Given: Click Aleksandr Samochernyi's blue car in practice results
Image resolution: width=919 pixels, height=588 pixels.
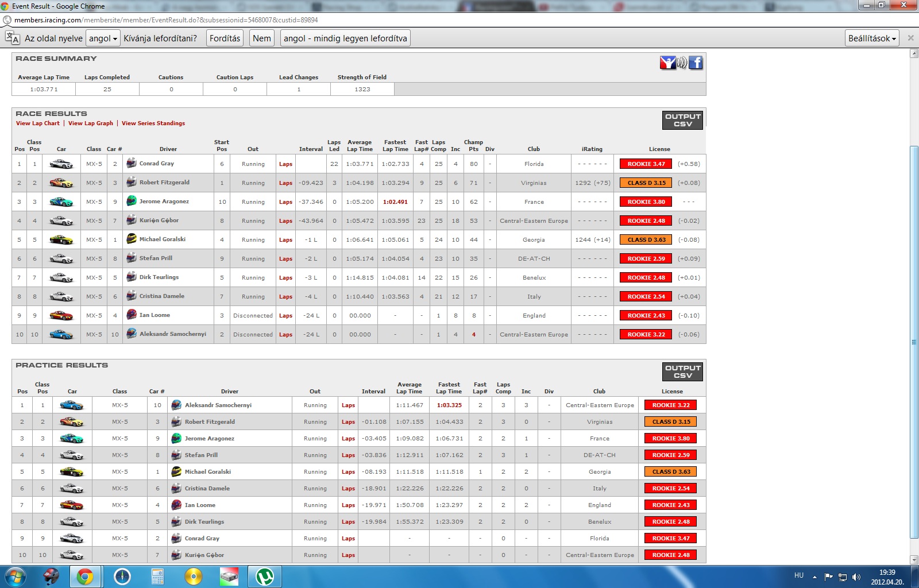Looking at the screenshot, I should (x=72, y=405).
